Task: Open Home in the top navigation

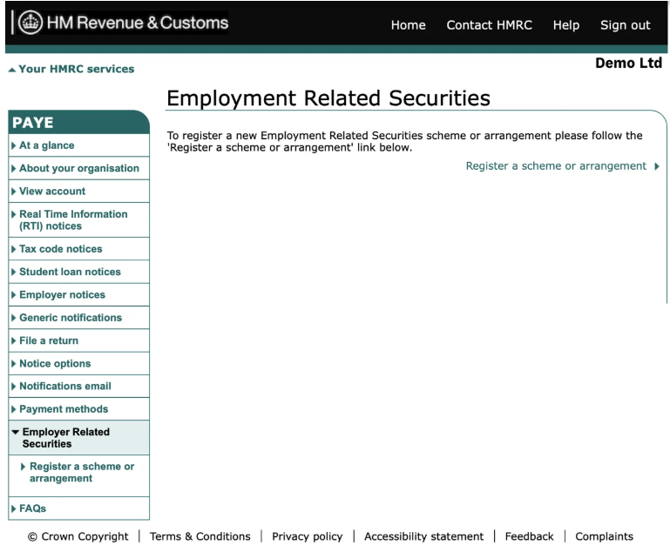Action: 408,25
